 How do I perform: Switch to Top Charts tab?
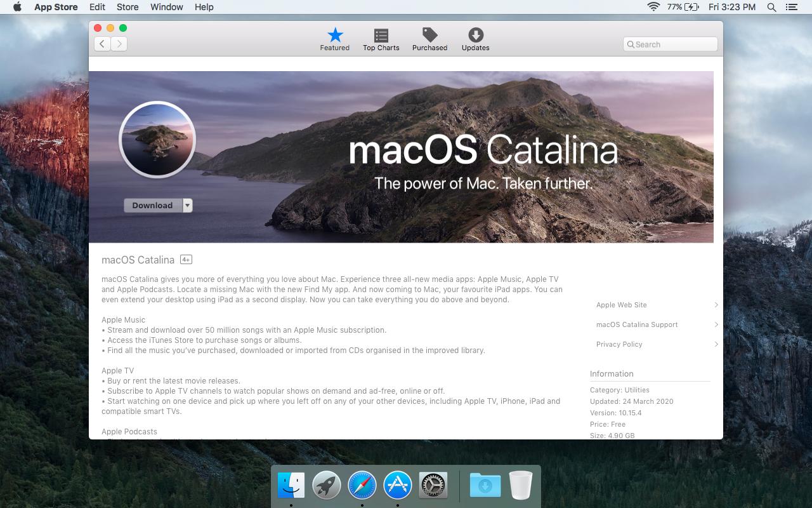381,39
